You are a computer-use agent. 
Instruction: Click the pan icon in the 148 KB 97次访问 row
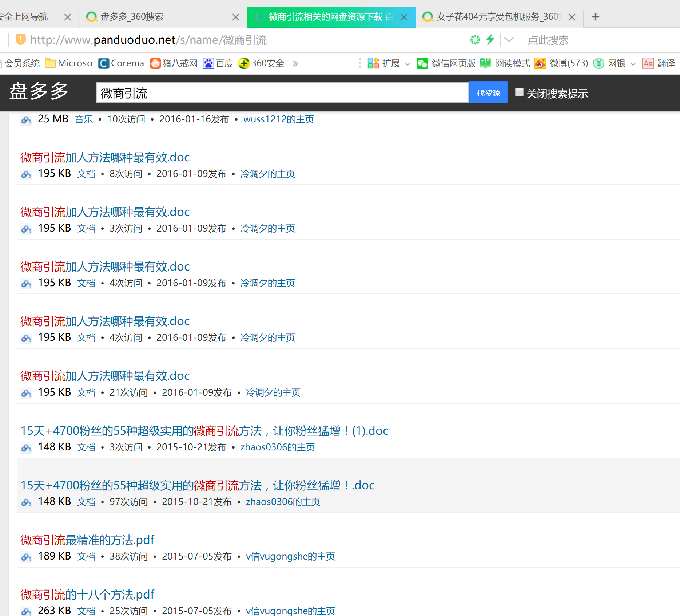click(26, 502)
